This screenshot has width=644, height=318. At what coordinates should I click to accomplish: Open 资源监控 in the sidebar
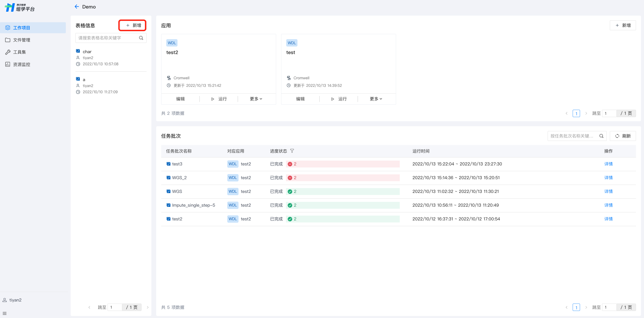(x=22, y=64)
